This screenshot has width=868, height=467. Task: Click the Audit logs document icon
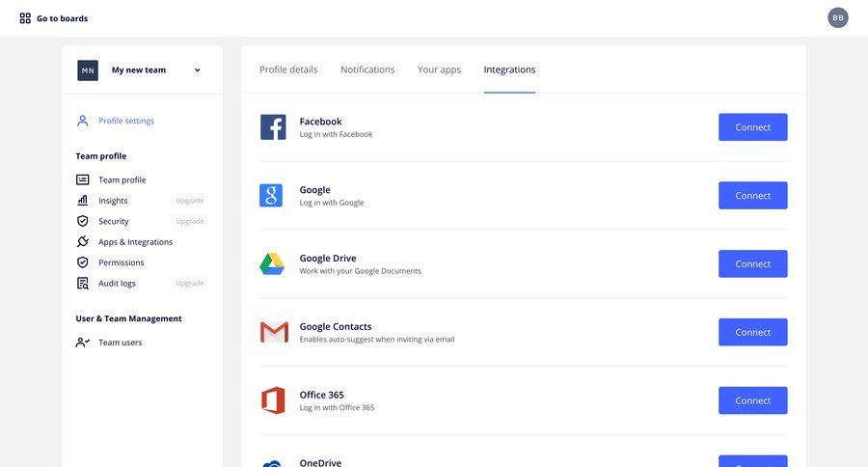[x=83, y=283]
